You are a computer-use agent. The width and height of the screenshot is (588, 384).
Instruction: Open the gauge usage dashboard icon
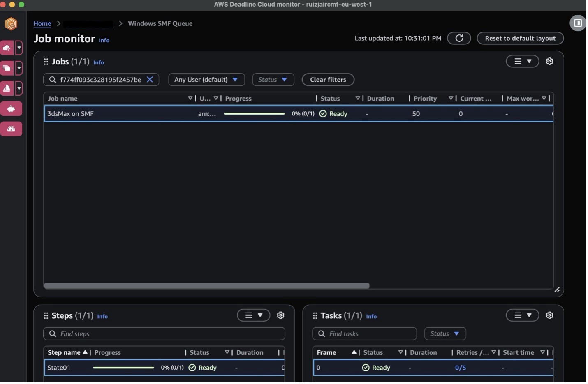pos(11,129)
